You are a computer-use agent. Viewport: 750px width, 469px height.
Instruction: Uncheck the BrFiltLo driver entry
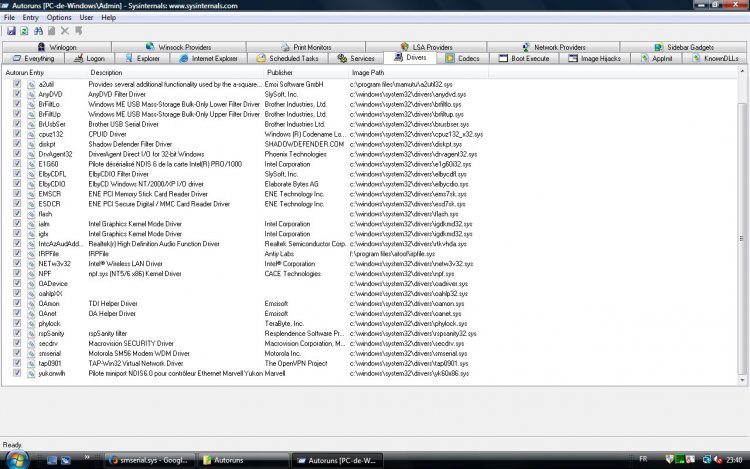(x=17, y=104)
